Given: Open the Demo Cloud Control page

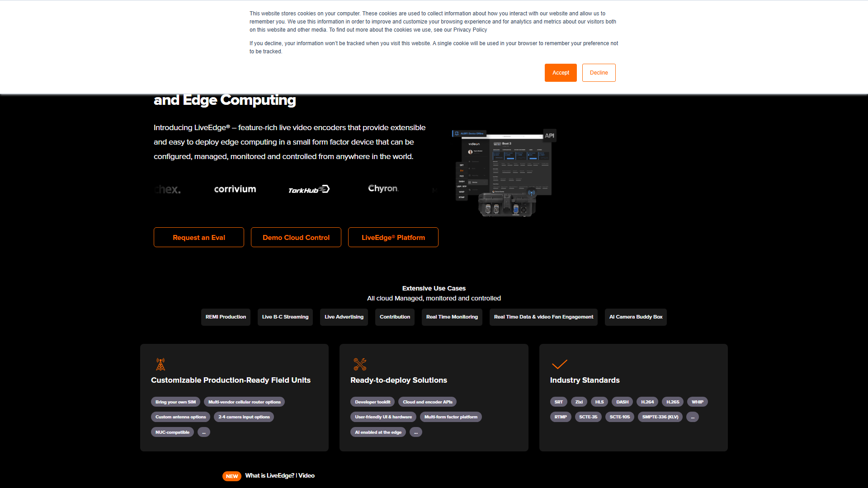Looking at the screenshot, I should pos(296,238).
